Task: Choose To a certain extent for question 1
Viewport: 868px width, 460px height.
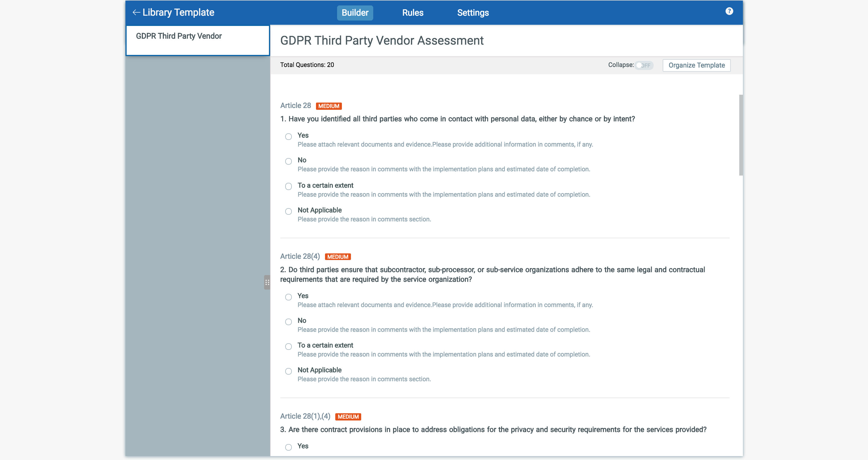Action: point(289,186)
